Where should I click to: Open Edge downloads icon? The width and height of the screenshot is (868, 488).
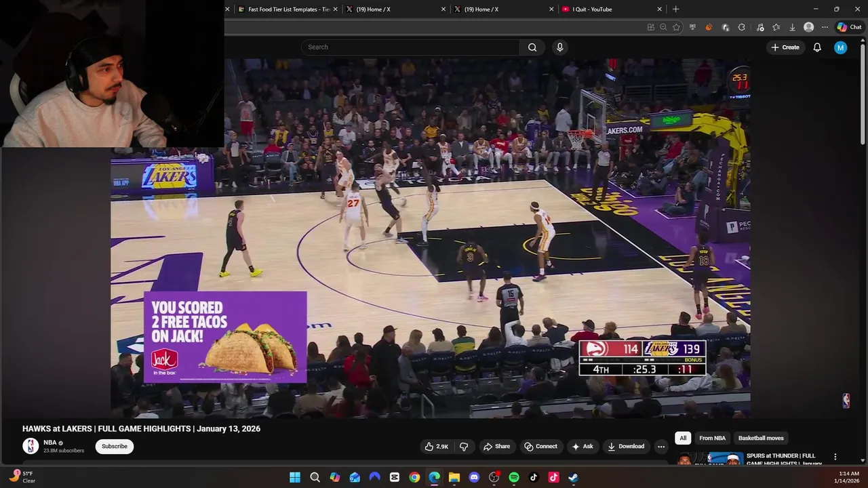tap(792, 27)
